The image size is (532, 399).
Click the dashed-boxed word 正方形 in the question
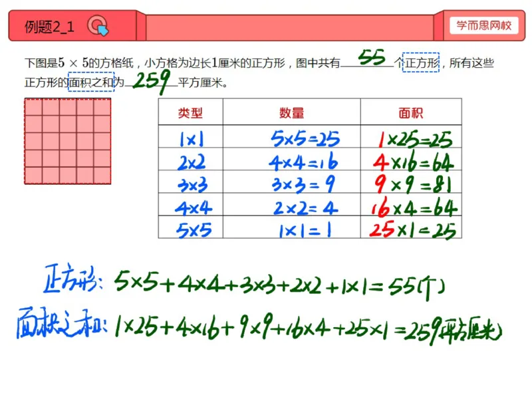click(x=421, y=63)
